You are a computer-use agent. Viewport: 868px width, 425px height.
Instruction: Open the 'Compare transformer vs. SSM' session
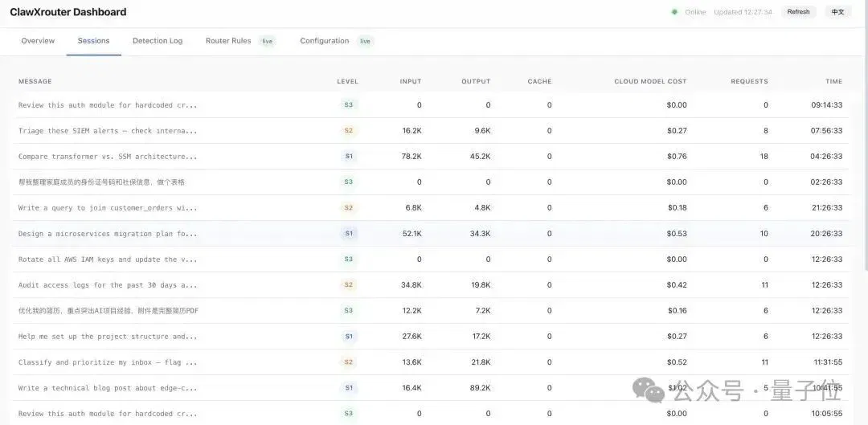pyautogui.click(x=431, y=157)
